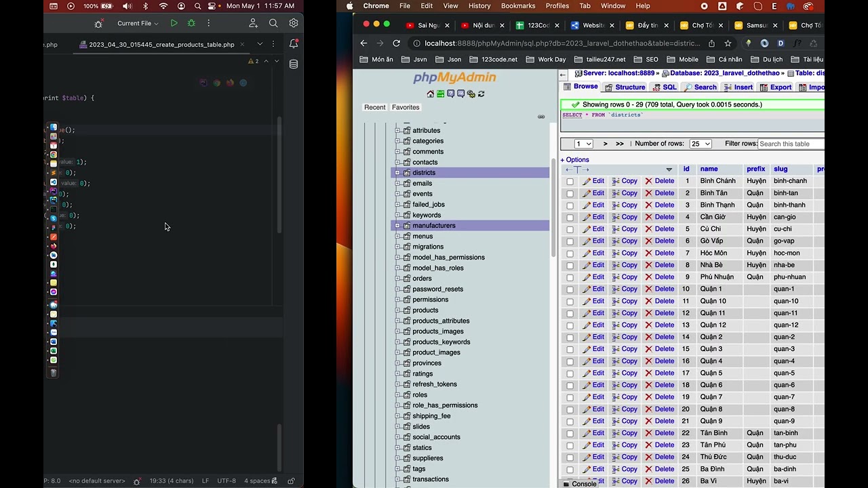Expand the districts table tree node
Viewport: 868px width, 488px height.
tap(397, 173)
